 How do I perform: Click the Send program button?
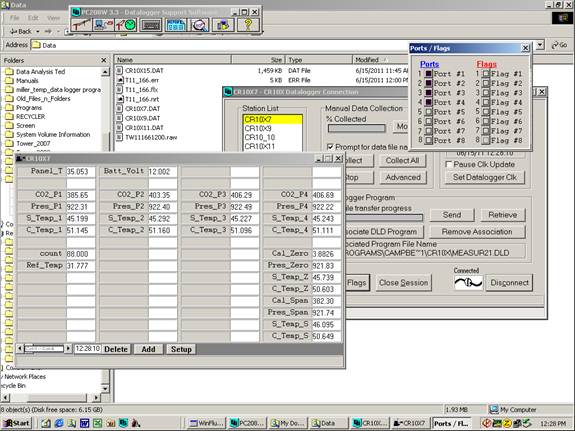(x=452, y=215)
